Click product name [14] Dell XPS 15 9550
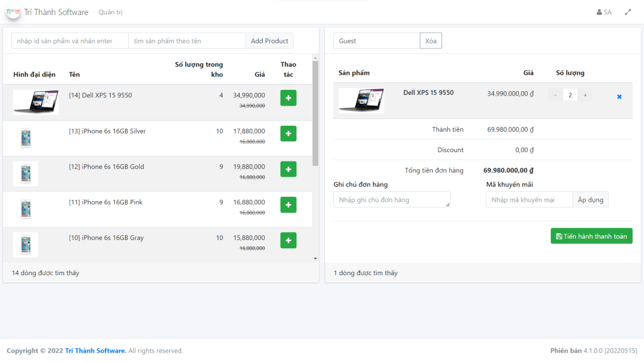The height and width of the screenshot is (362, 644). tap(100, 96)
